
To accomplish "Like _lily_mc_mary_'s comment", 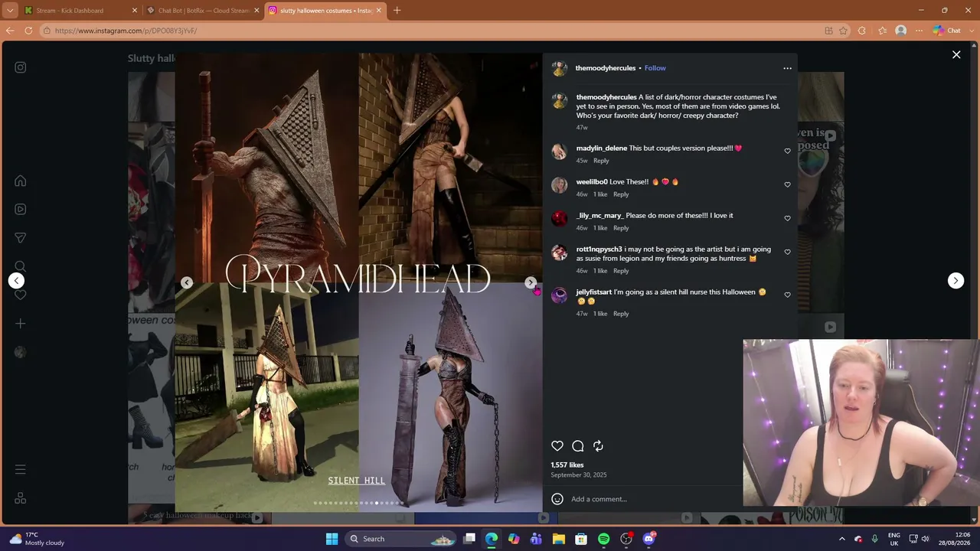I will tap(787, 218).
